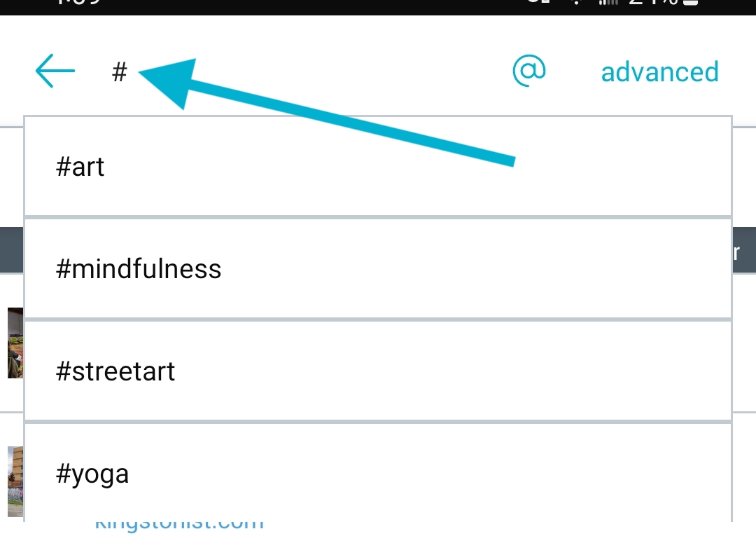This screenshot has width=756, height=550.
Task: Open the building graffiti thumbnail
Action: click(x=15, y=481)
